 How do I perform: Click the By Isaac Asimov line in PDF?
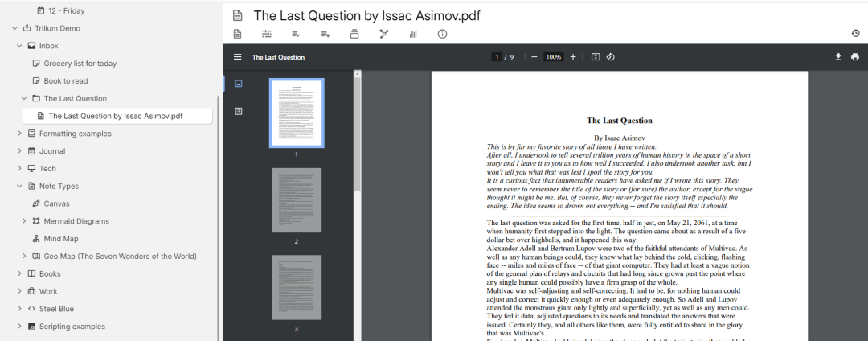[620, 138]
